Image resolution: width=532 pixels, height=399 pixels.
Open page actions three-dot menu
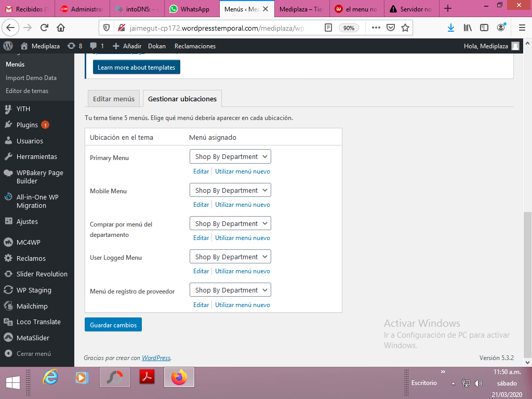376,28
